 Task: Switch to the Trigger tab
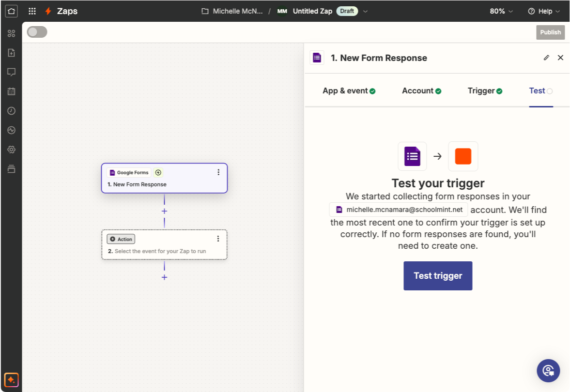[x=485, y=91]
